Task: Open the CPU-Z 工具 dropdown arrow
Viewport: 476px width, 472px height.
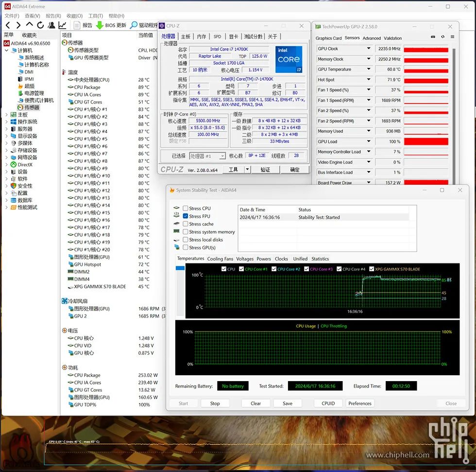Action: [x=247, y=170]
